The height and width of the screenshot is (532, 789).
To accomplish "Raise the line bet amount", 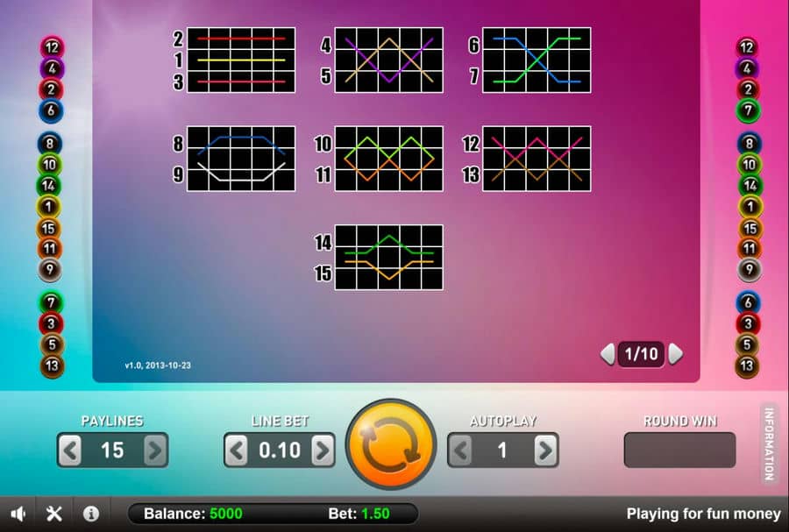I will pos(323,450).
